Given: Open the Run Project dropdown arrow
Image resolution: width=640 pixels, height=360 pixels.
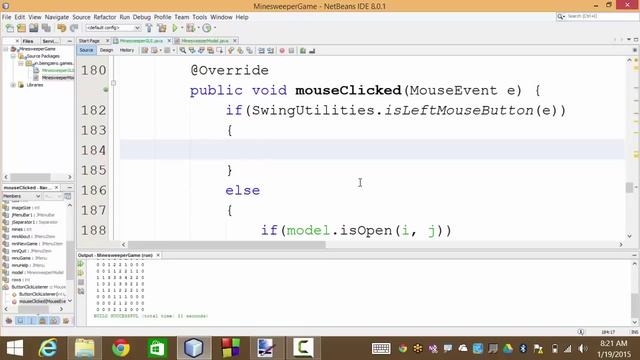Looking at the screenshot, I should point(182,28).
